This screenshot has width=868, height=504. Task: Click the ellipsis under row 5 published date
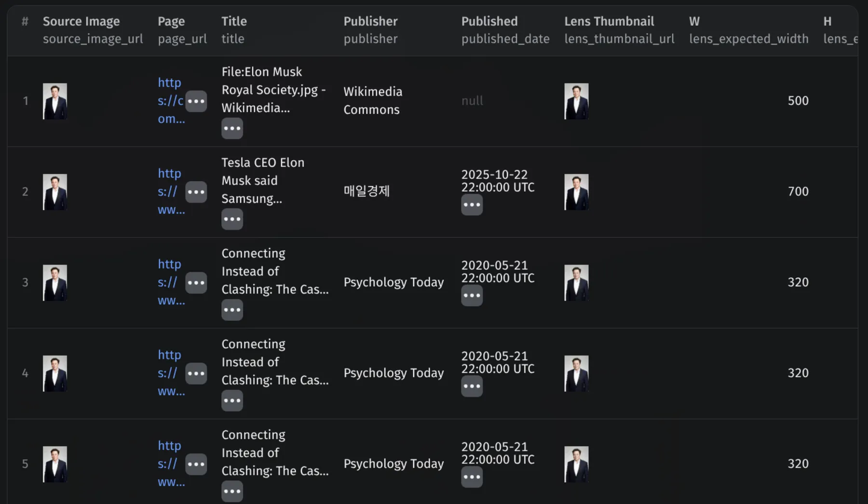tap(472, 477)
